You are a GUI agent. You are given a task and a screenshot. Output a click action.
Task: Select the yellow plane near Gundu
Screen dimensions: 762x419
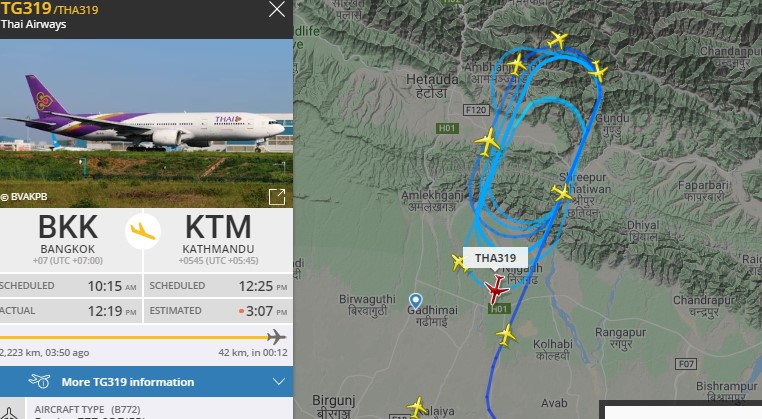click(x=597, y=71)
